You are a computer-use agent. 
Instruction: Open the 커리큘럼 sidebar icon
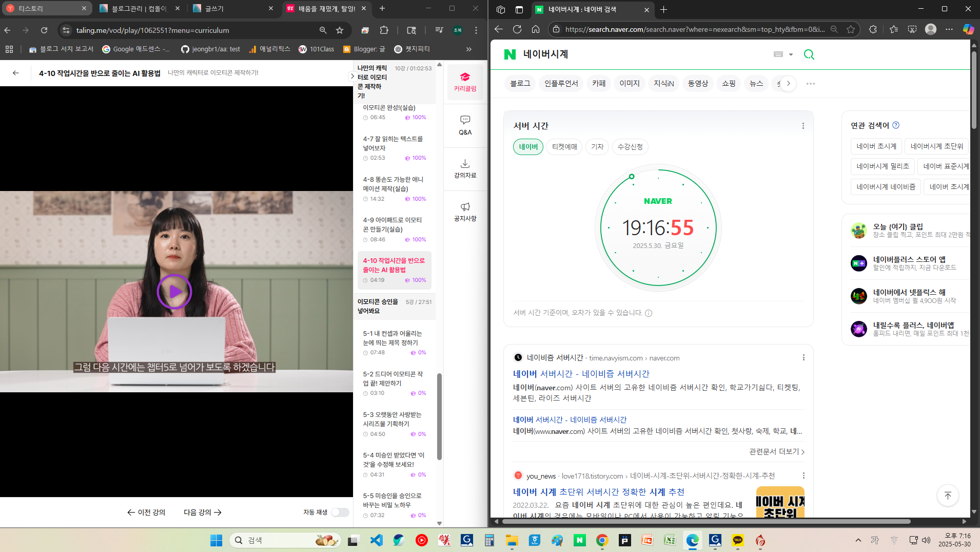click(x=465, y=82)
